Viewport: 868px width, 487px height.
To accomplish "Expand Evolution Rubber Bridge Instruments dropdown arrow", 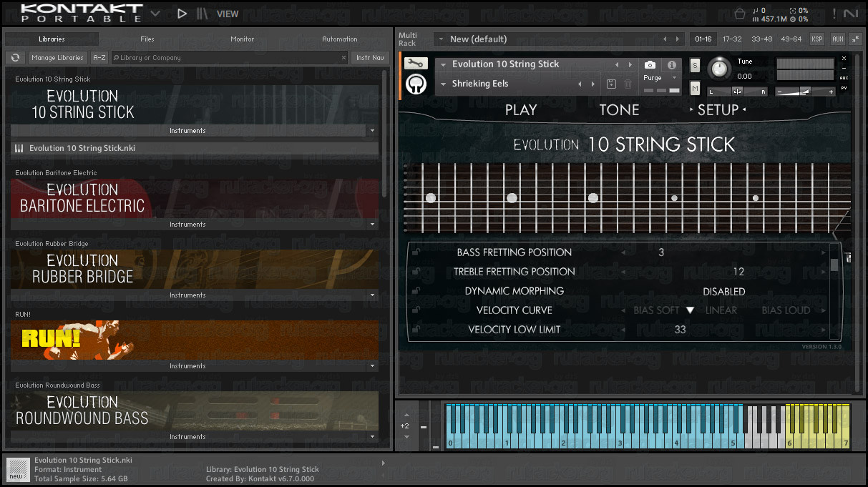I will (x=371, y=295).
